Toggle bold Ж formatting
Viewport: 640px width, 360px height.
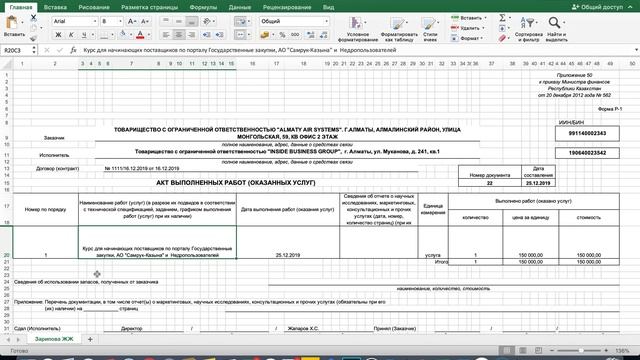point(58,35)
